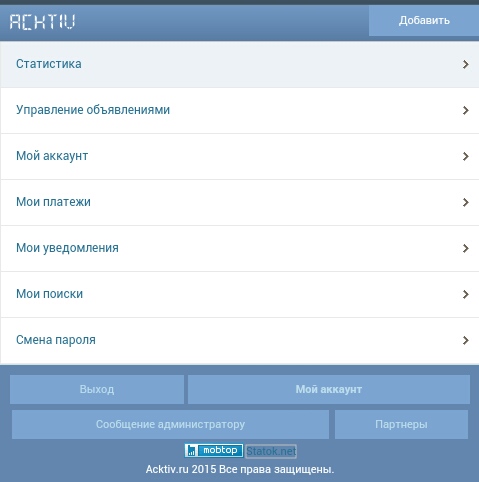Open Мои уведомления entry
Viewport: 479px width, 482px height.
point(239,249)
